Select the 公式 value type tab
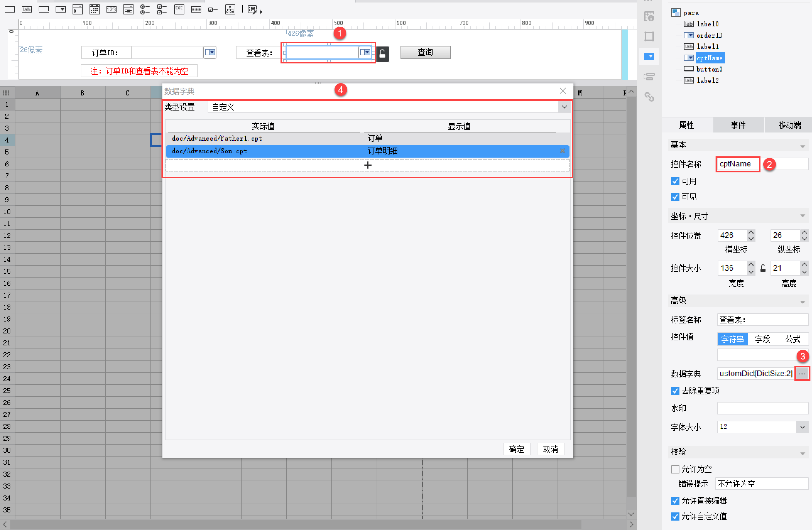The height and width of the screenshot is (530, 812). coord(792,339)
